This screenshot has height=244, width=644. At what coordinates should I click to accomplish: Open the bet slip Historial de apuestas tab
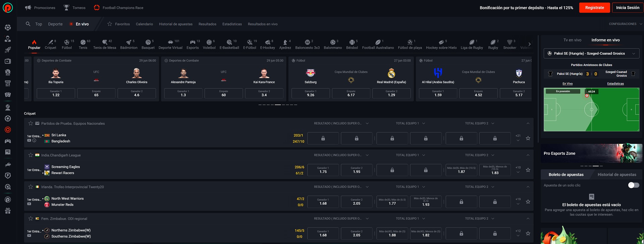point(617,174)
